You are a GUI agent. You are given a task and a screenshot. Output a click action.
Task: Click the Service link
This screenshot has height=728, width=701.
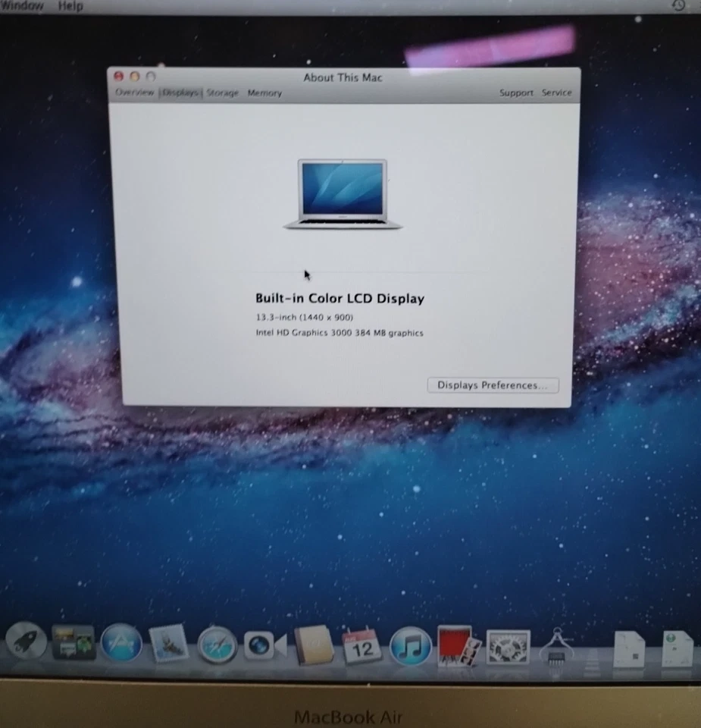(x=556, y=93)
